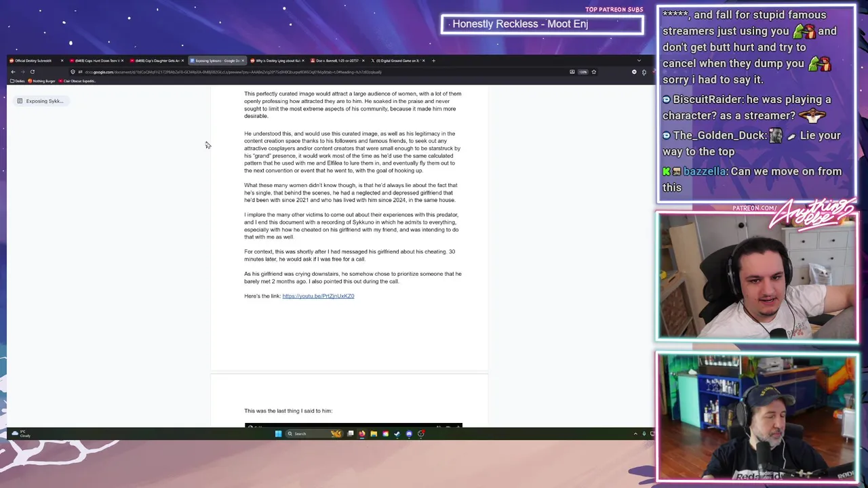Viewport: 868px width, 488px height.
Task: Open the OBS icon in the taskbar
Action: (421, 434)
